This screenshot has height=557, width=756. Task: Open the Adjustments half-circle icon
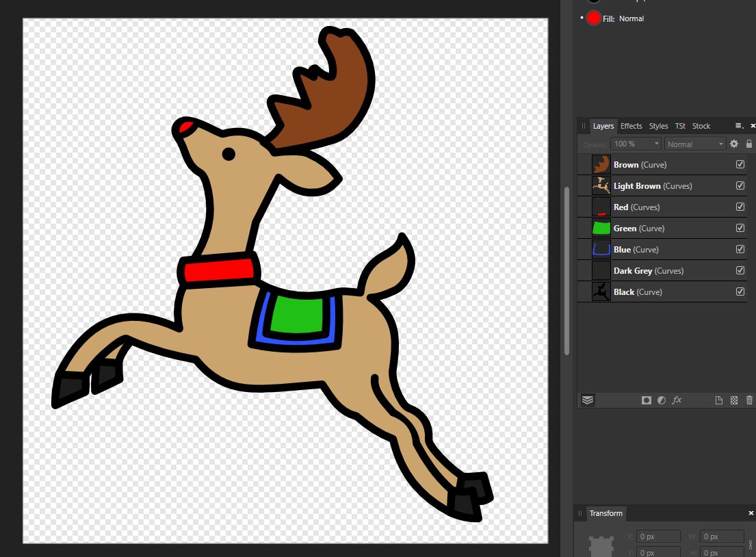pyautogui.click(x=662, y=400)
